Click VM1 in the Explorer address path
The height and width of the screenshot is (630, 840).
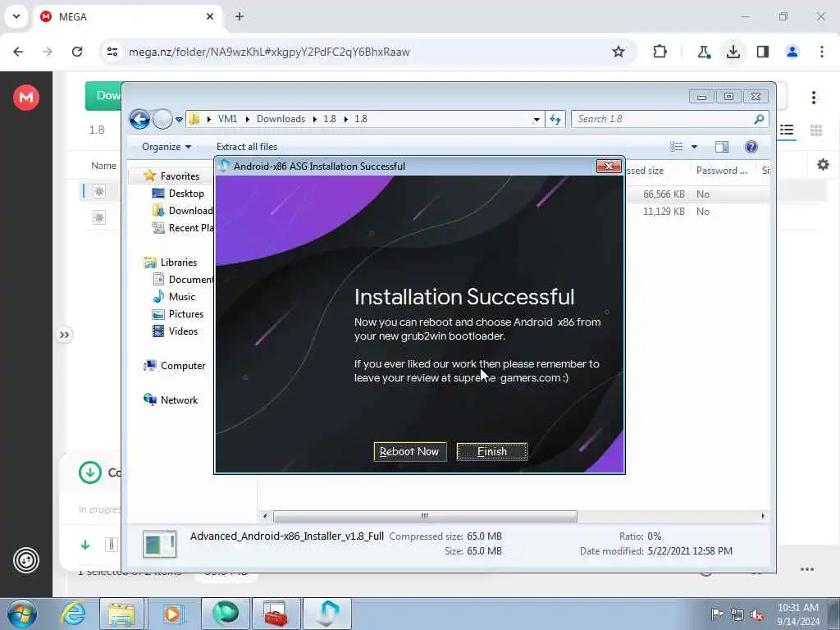coord(227,119)
